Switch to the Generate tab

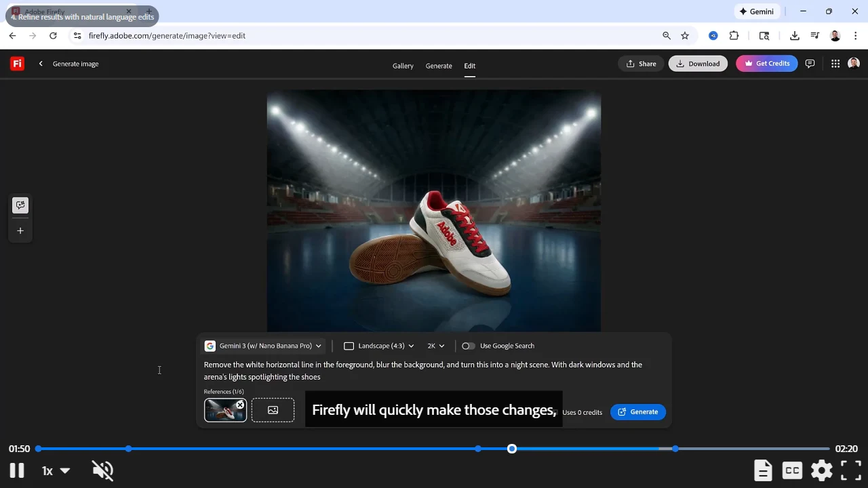[439, 66]
